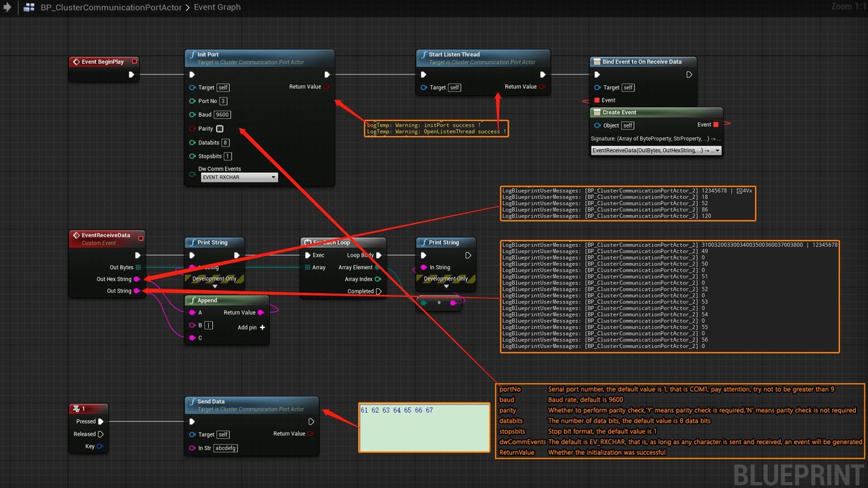
Task: Click the Bind Event to On Receive Data icon
Action: 597,62
